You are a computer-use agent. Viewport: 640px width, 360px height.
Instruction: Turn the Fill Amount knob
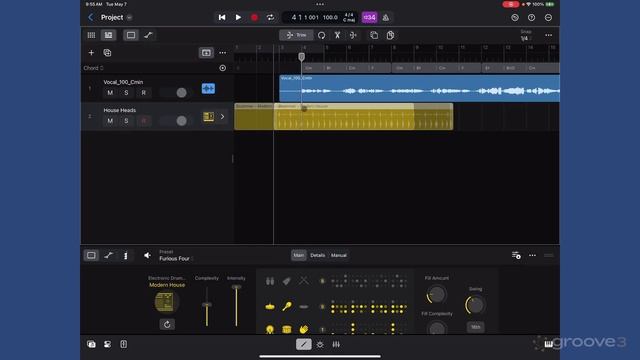436,295
